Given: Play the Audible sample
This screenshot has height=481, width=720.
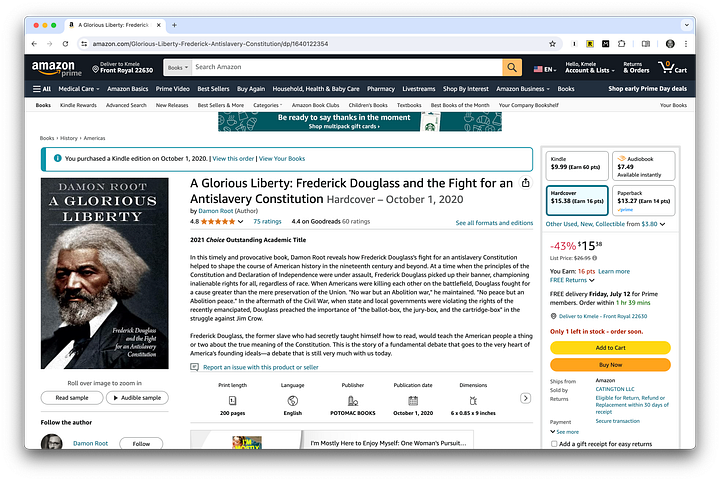Looking at the screenshot, I should pyautogui.click(x=137, y=397).
